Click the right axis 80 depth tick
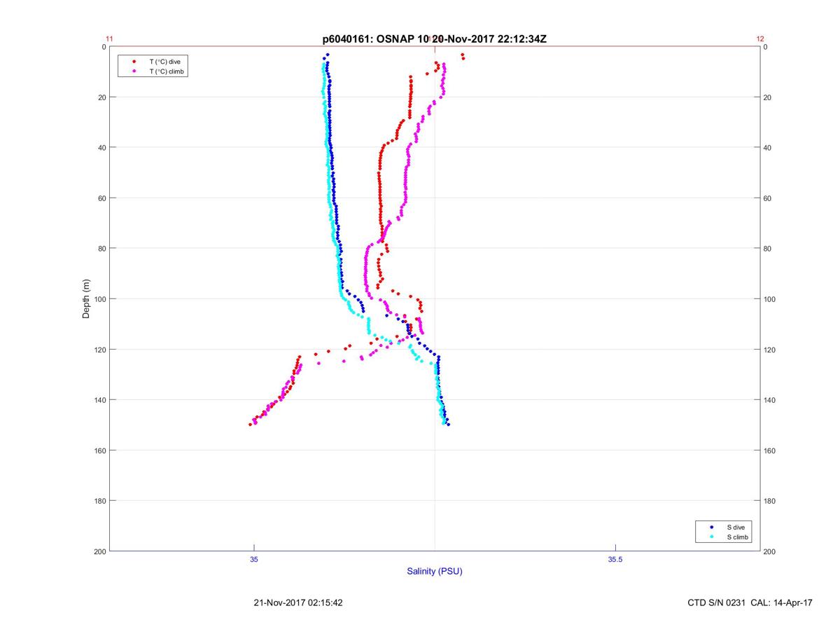 [x=768, y=249]
